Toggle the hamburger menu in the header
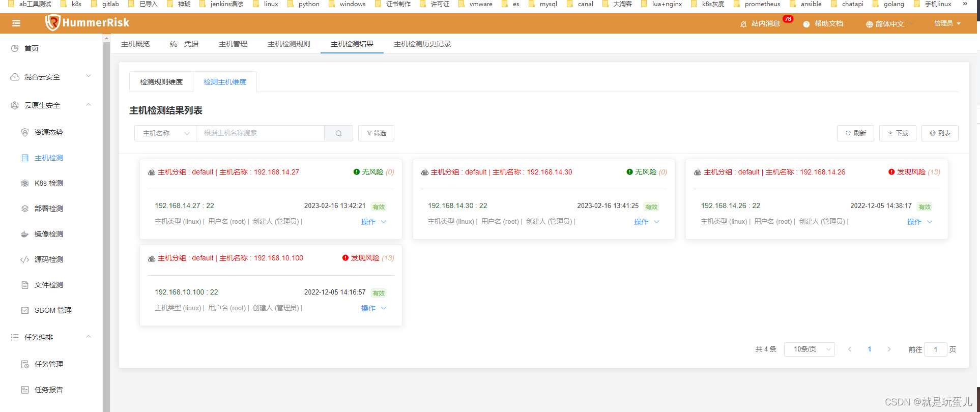The height and width of the screenshot is (412, 980). [16, 23]
